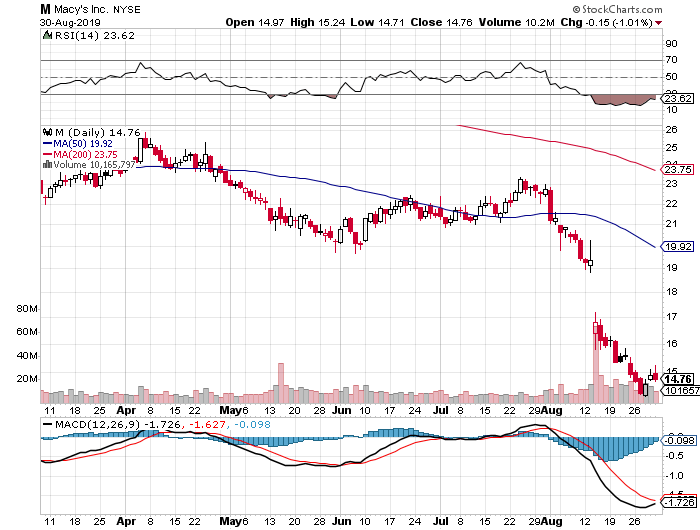Select the Jun marker on the date axis

tap(342, 410)
